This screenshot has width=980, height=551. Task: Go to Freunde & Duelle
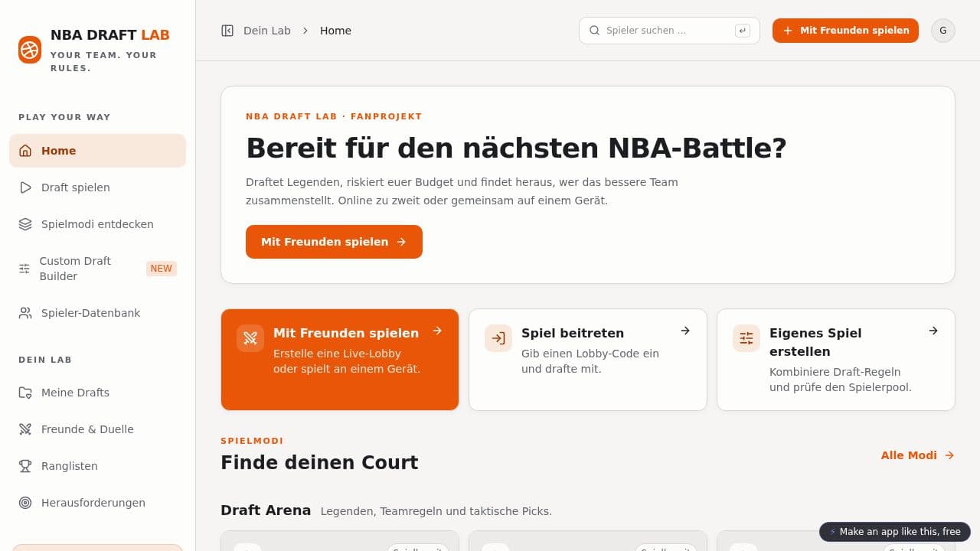point(97,429)
